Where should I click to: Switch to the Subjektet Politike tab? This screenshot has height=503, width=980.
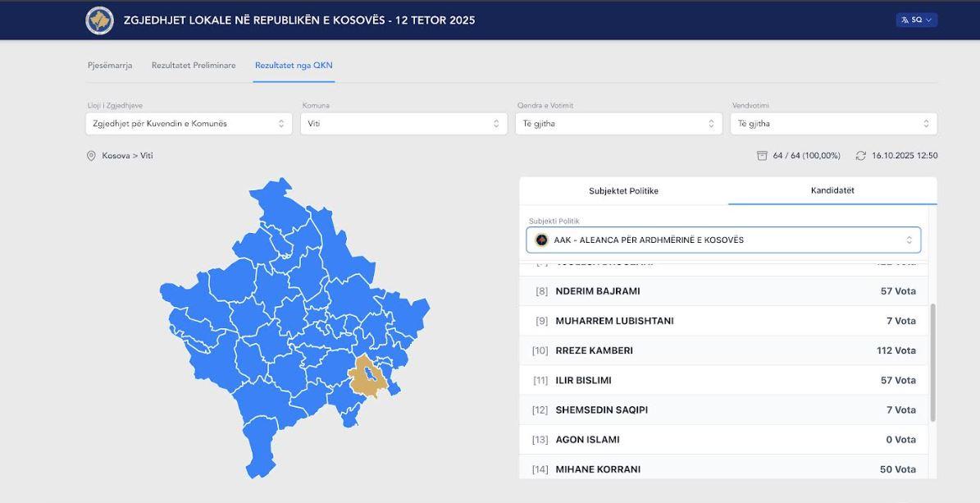[623, 191]
